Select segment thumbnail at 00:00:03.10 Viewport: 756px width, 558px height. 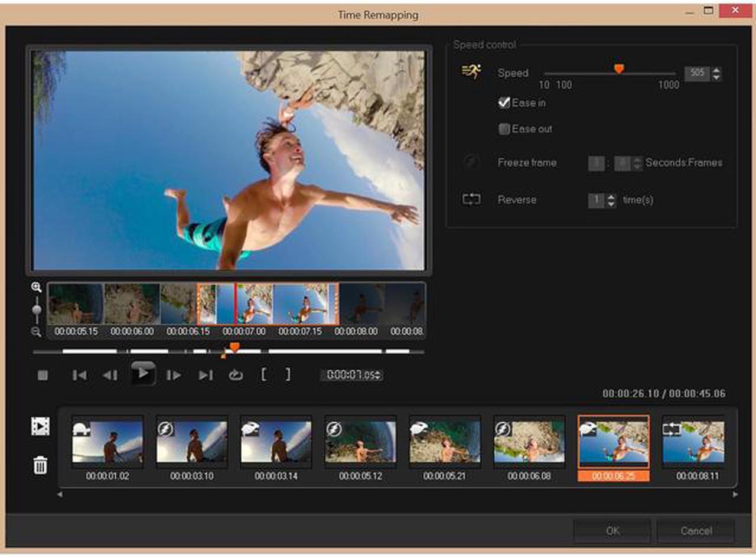coord(192,442)
